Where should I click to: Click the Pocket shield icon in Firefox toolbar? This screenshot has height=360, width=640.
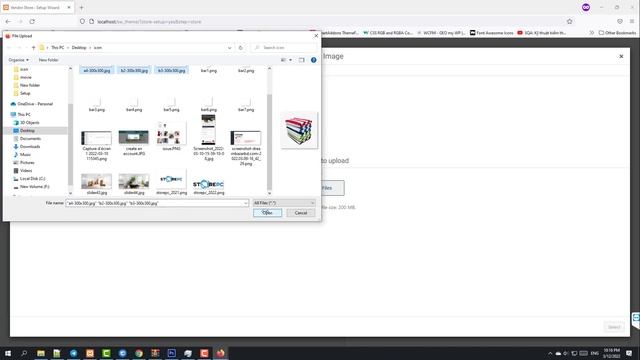[x=620, y=21]
